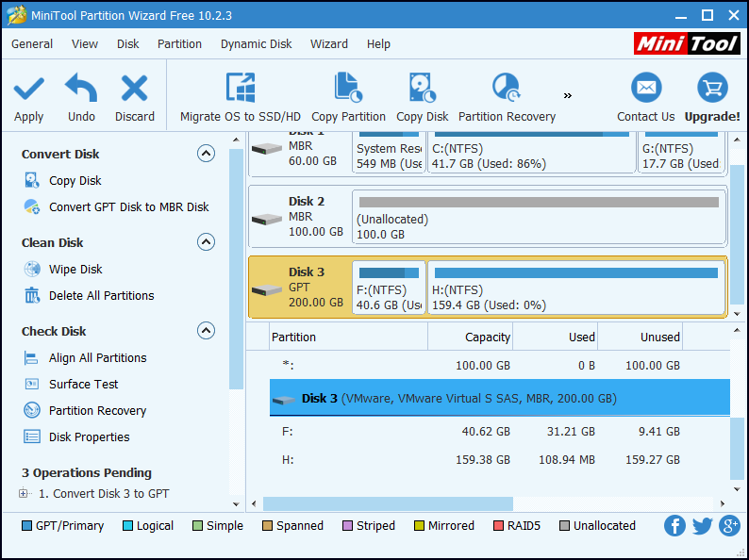Select the F: partition row in the table
The height and width of the screenshot is (560, 749).
coord(500,432)
